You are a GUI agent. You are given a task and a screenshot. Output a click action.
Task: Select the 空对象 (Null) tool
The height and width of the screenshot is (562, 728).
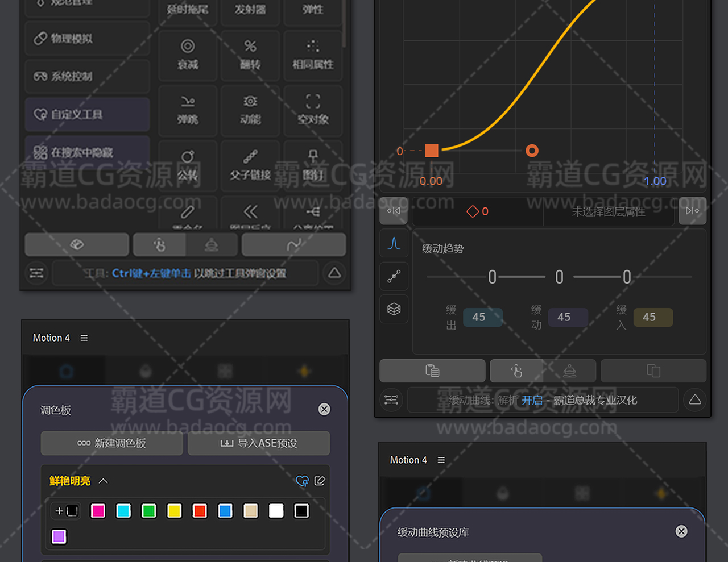coord(313,110)
